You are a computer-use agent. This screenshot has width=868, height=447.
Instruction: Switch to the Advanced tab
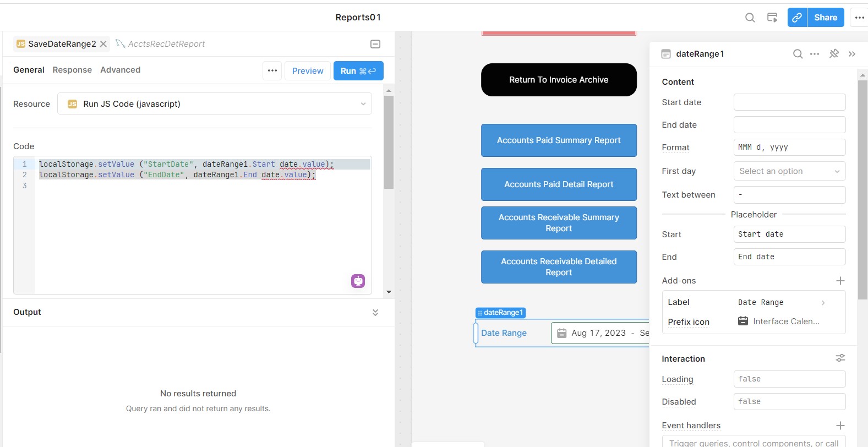coord(120,70)
